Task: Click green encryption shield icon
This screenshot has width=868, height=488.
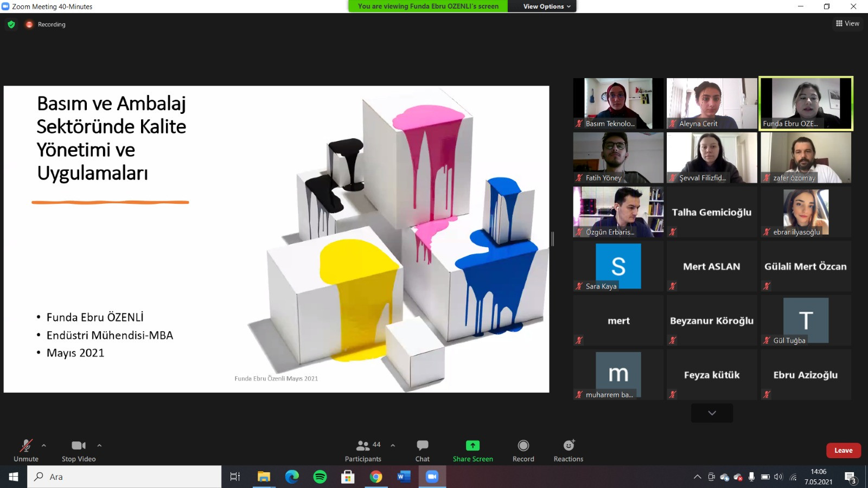Action: coord(11,24)
